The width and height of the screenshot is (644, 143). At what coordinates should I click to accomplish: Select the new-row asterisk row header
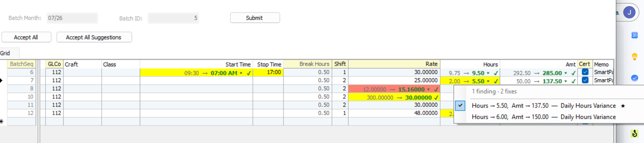point(3,121)
